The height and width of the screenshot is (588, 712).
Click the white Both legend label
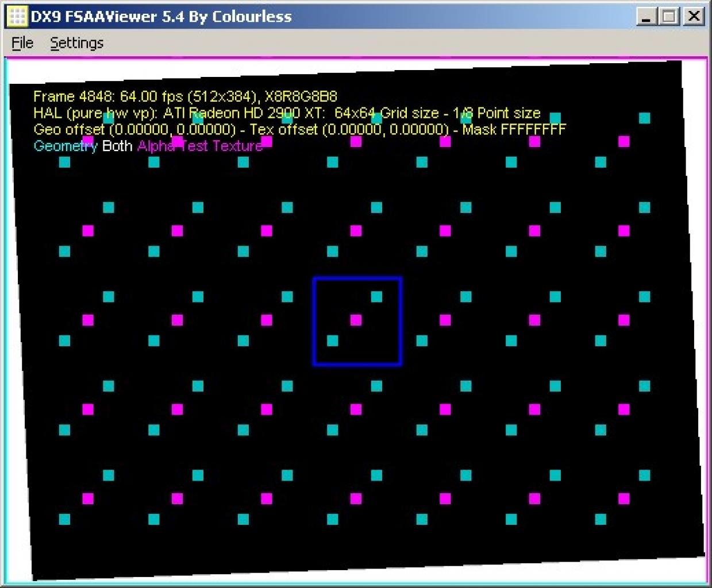coord(117,146)
